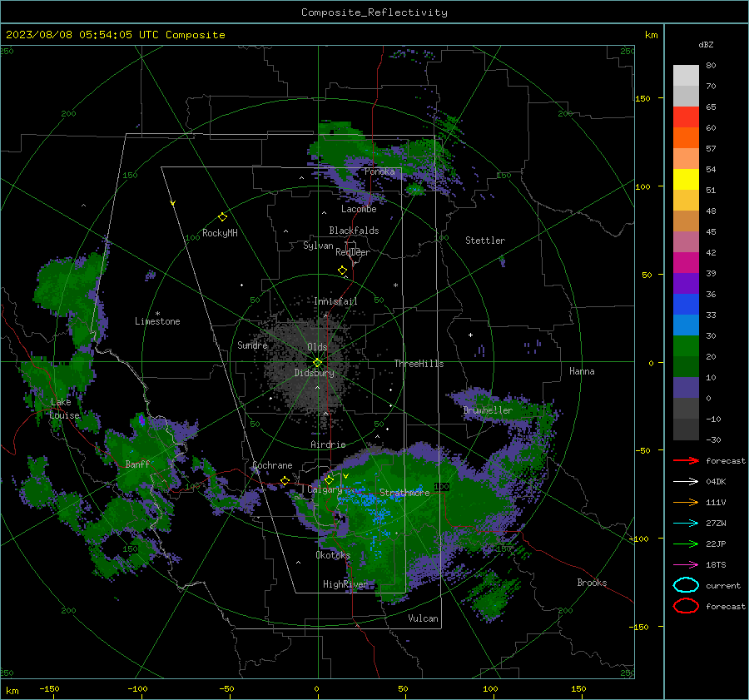
Task: Click the white 04DK arrow legend icon
Action: [686, 481]
